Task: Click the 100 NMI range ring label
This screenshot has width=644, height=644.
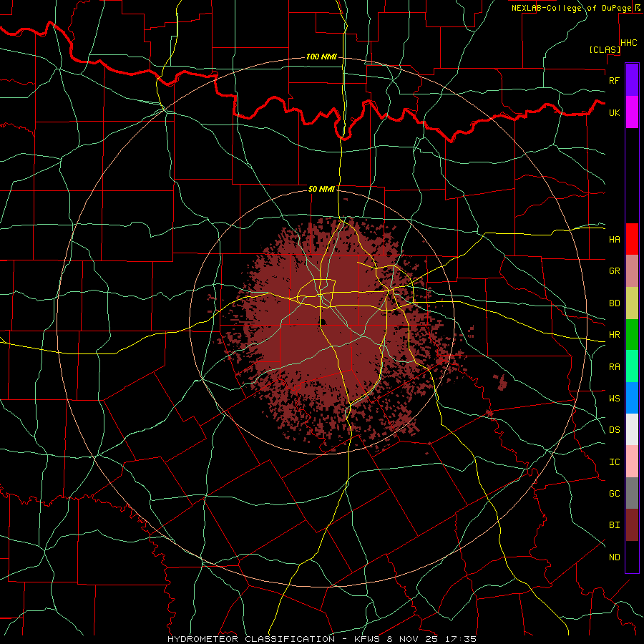Action: [x=321, y=57]
